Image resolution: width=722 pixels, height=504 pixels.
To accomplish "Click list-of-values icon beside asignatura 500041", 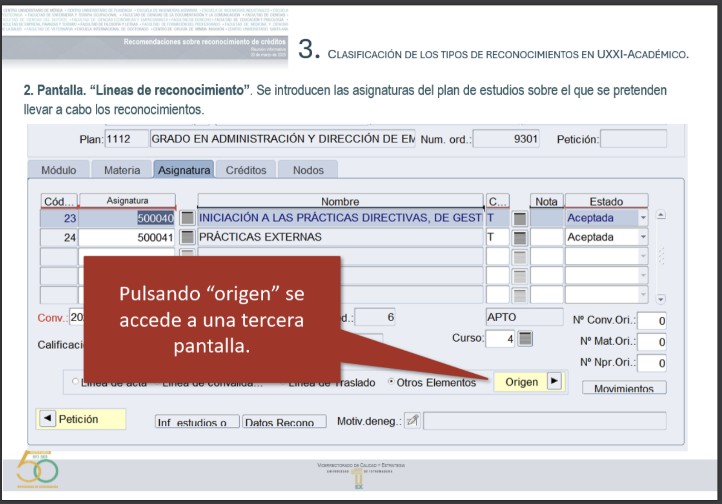I will click(x=187, y=237).
